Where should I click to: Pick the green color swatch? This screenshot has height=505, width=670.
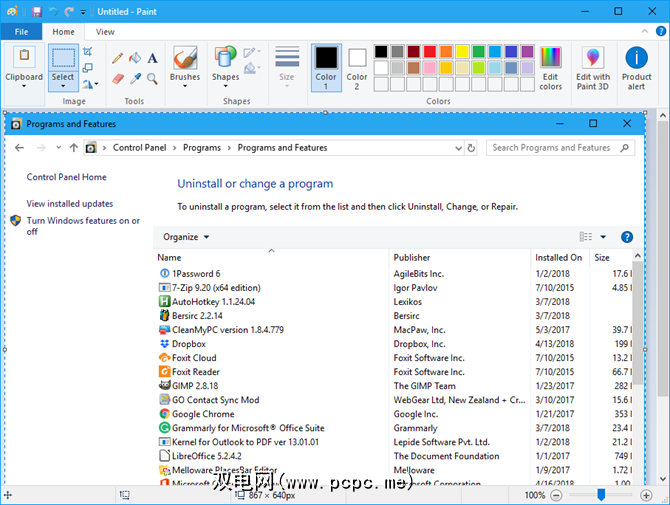pos(479,52)
